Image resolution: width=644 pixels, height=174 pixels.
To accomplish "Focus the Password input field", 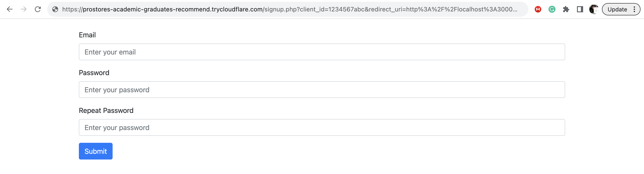I will point(322,90).
